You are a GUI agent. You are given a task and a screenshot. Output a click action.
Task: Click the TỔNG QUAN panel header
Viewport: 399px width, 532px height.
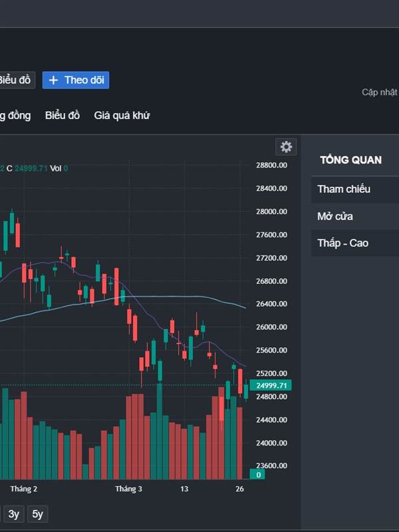350,160
